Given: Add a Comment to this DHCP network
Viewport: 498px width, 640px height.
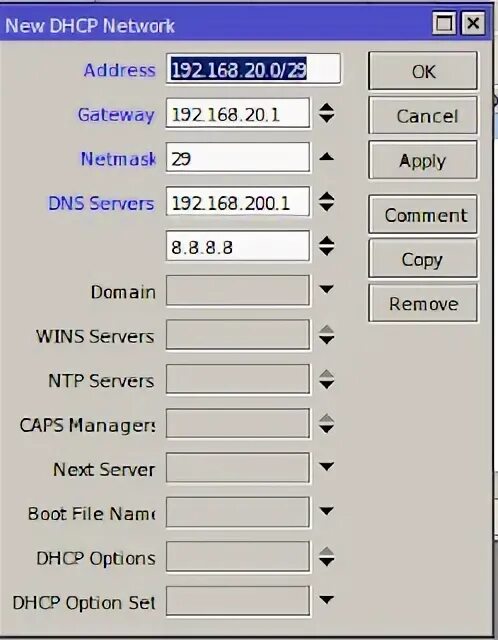Looking at the screenshot, I should [423, 214].
